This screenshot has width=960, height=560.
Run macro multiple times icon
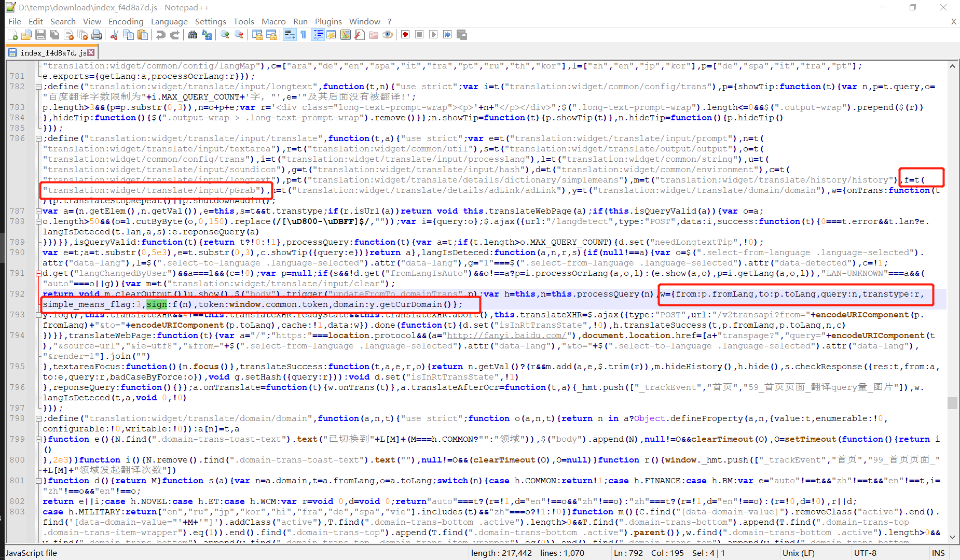pos(447,35)
